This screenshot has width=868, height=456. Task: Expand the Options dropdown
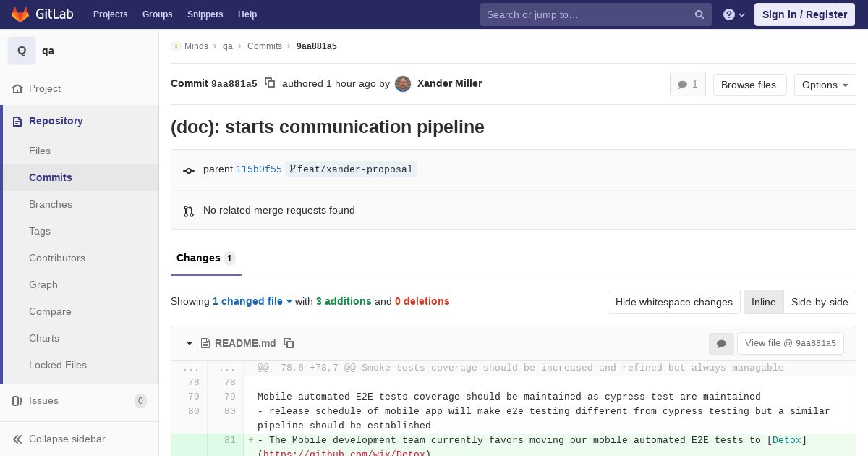(825, 85)
